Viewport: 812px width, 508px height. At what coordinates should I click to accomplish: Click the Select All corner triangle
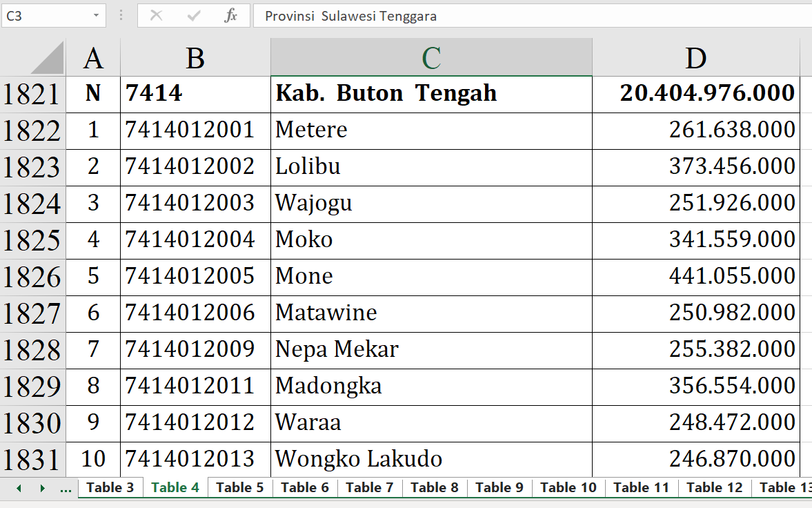pos(47,58)
